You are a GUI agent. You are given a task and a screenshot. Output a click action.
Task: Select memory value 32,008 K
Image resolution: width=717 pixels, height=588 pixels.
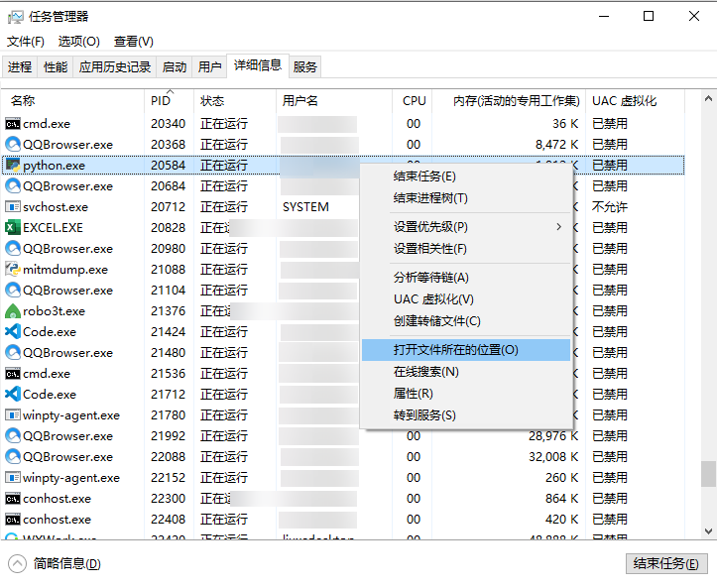tap(553, 457)
